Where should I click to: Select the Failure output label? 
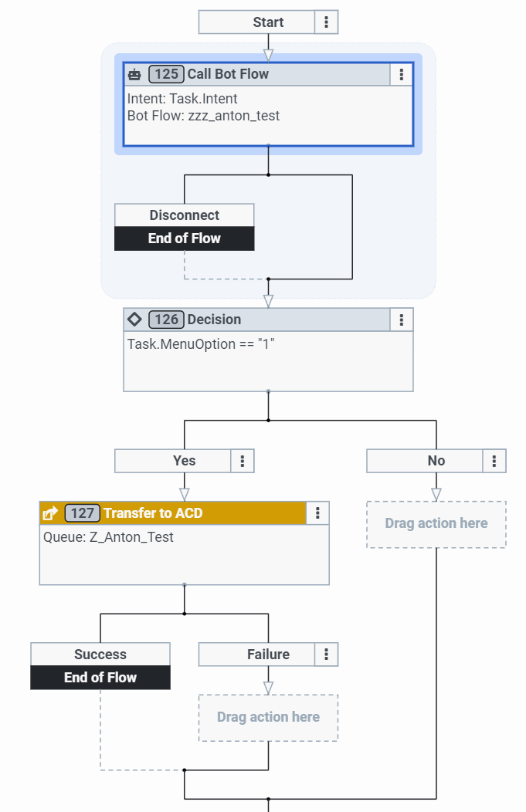tap(268, 655)
